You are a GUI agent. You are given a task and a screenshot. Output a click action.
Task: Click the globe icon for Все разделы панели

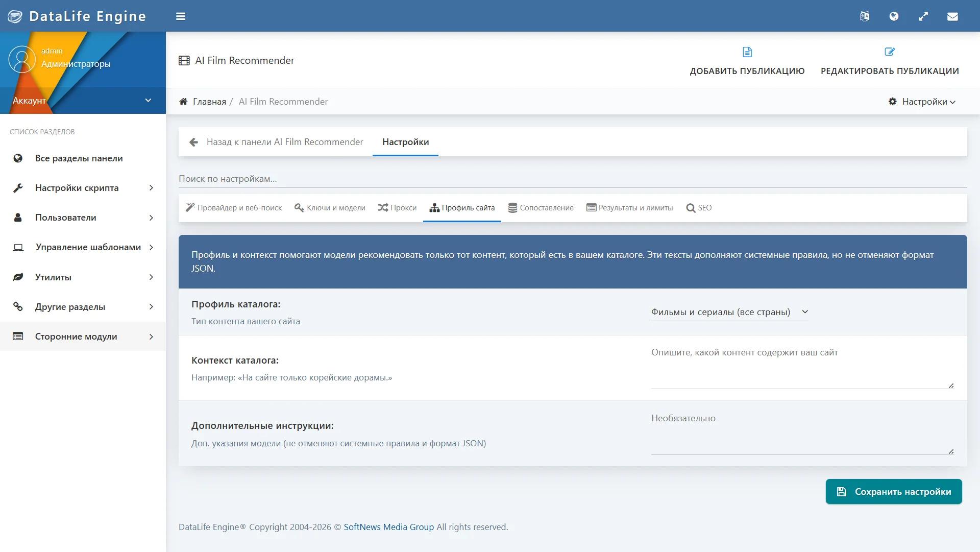click(18, 158)
